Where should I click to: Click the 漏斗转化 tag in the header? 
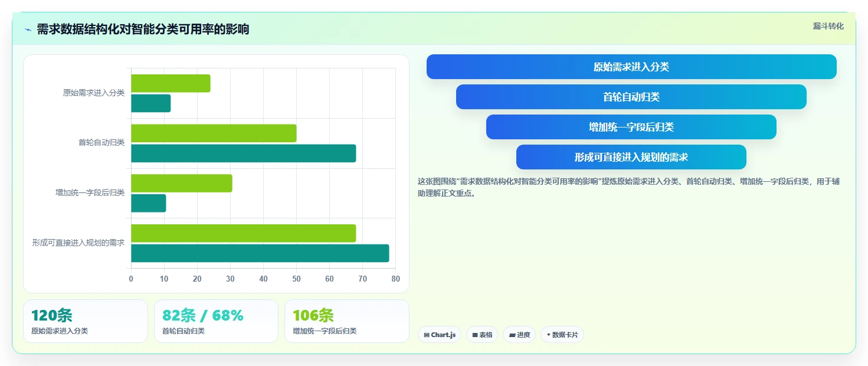click(828, 26)
